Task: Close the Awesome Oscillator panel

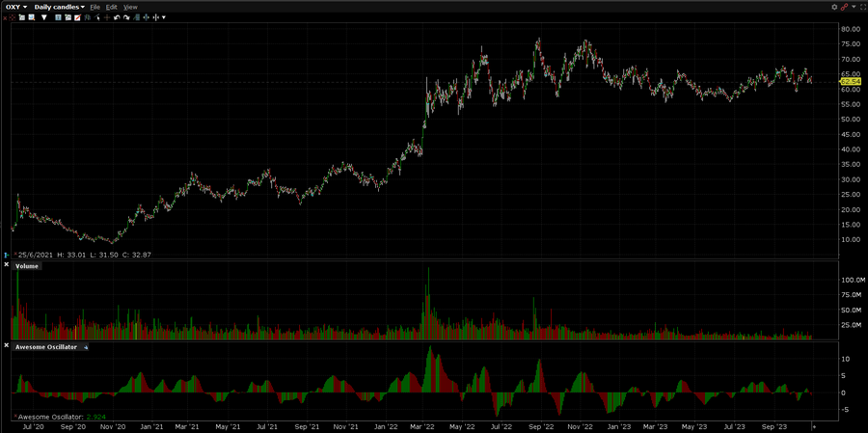Action: pyautogui.click(x=6, y=345)
